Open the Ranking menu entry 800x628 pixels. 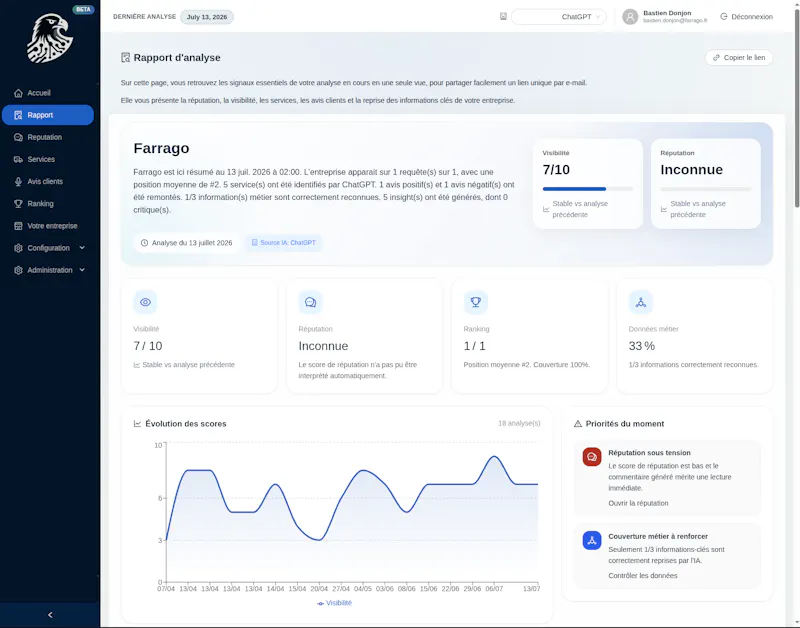(48, 204)
